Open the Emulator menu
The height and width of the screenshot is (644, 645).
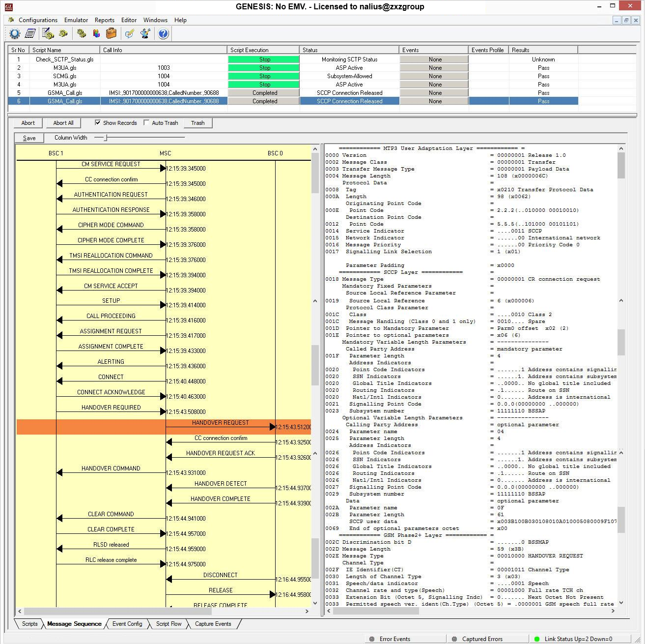point(76,20)
